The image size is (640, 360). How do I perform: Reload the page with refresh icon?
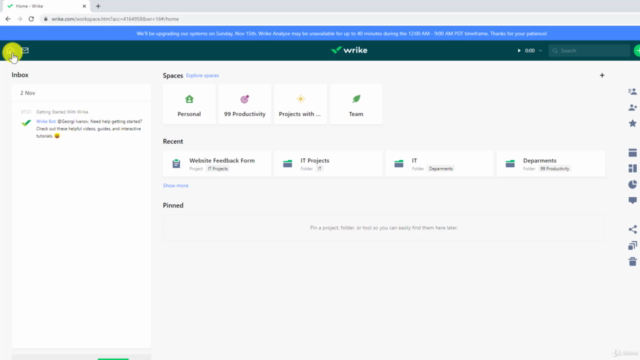(x=31, y=19)
